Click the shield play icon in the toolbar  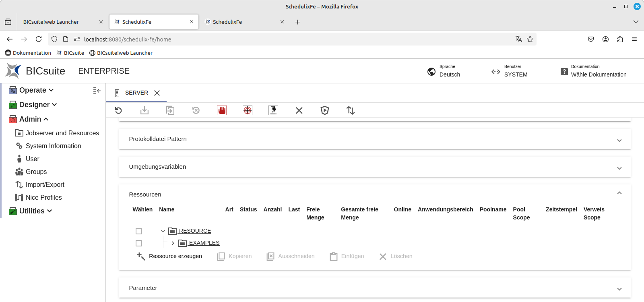pos(325,110)
